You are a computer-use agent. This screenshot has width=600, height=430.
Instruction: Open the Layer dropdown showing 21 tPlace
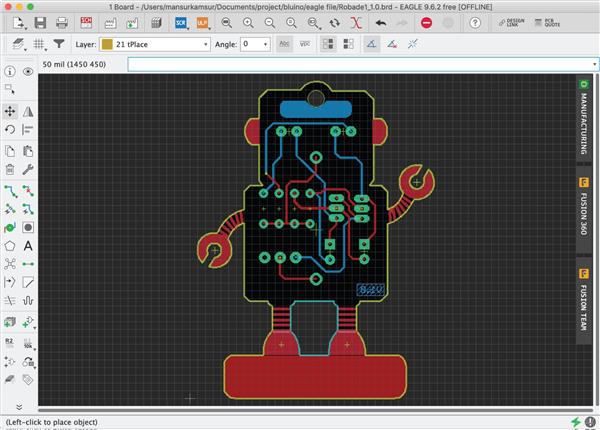coord(156,44)
